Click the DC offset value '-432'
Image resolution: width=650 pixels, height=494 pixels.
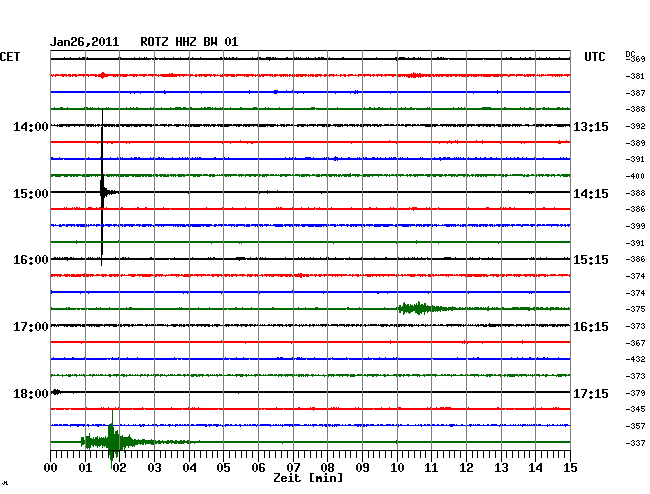[635, 359]
